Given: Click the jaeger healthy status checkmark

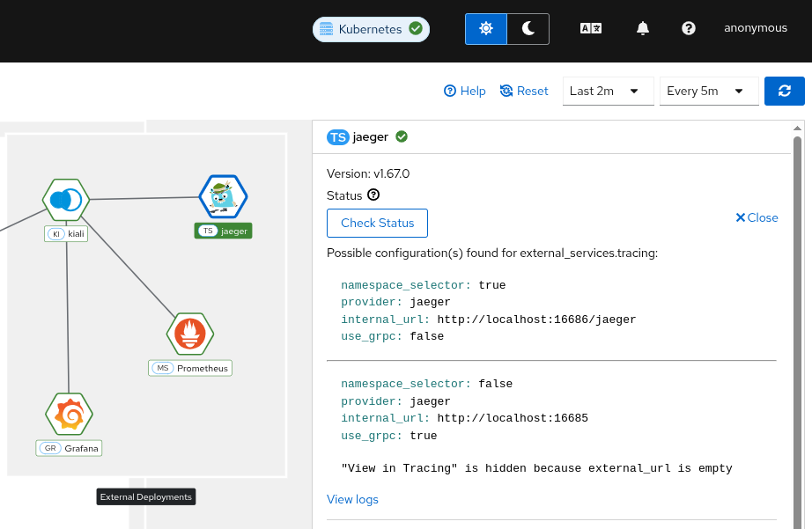Looking at the screenshot, I should [402, 136].
